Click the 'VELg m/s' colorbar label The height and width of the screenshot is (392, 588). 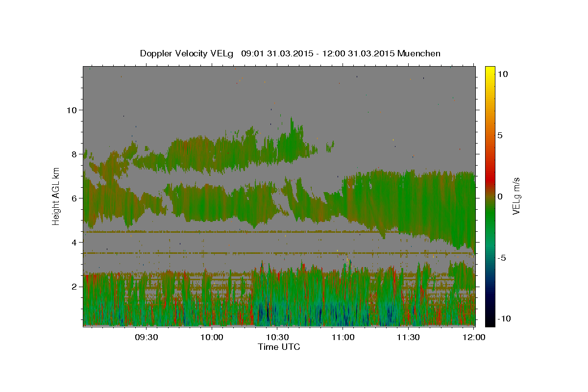point(516,196)
